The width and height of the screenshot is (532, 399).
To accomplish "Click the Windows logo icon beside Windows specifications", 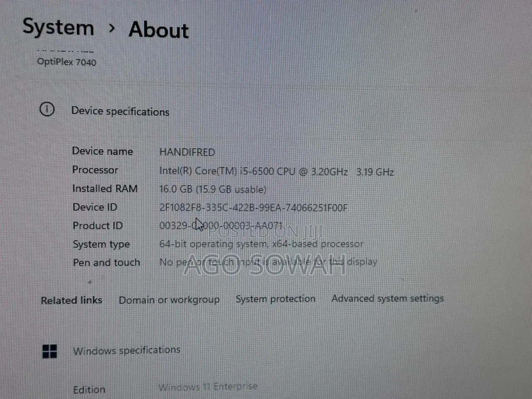I will tap(50, 351).
